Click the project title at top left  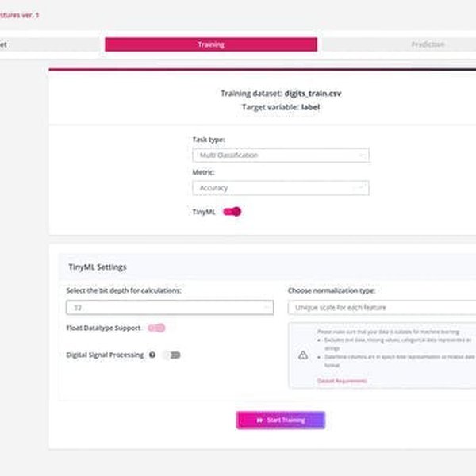click(x=19, y=15)
